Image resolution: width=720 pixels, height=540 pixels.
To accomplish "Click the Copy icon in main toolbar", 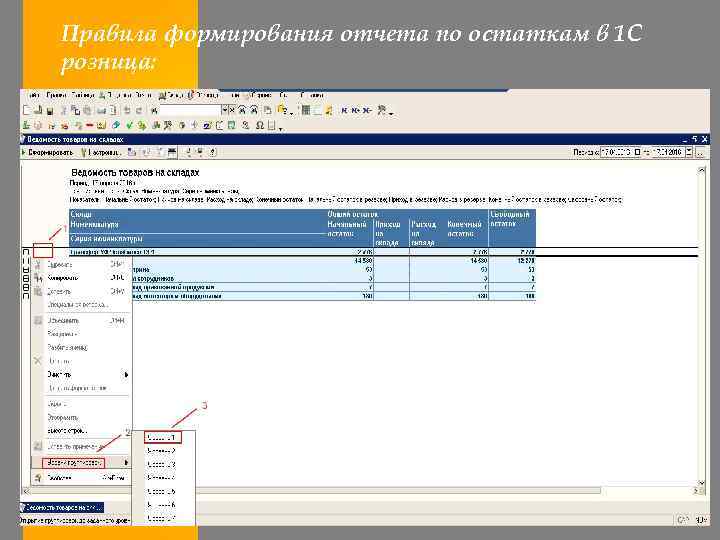I will pos(75,111).
